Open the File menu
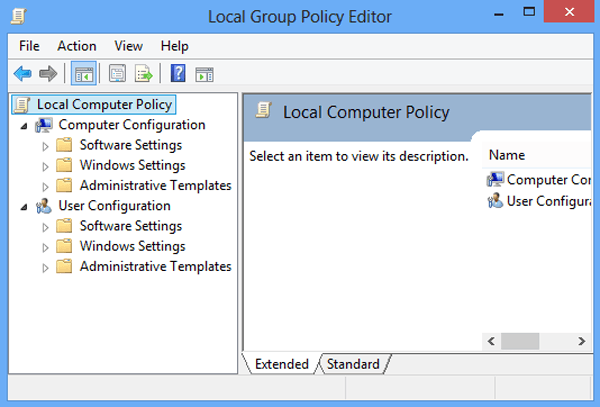 [x=29, y=46]
